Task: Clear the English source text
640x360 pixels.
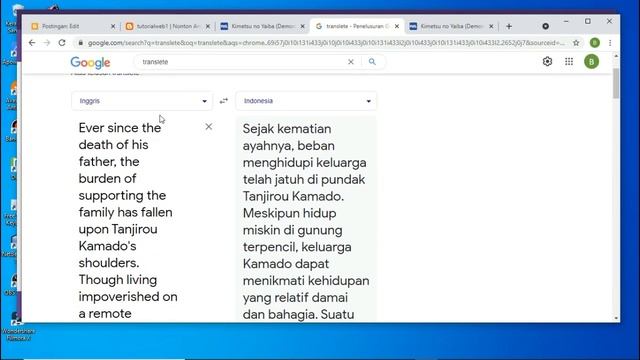Action: (x=209, y=127)
